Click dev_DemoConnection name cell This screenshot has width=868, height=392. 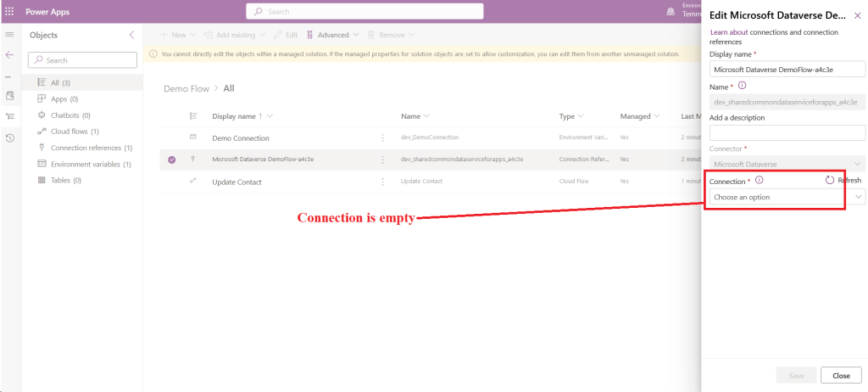pyautogui.click(x=430, y=137)
